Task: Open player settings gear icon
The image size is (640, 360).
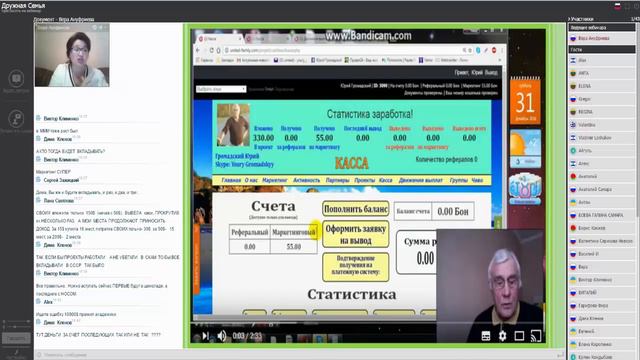Action: [x=502, y=336]
